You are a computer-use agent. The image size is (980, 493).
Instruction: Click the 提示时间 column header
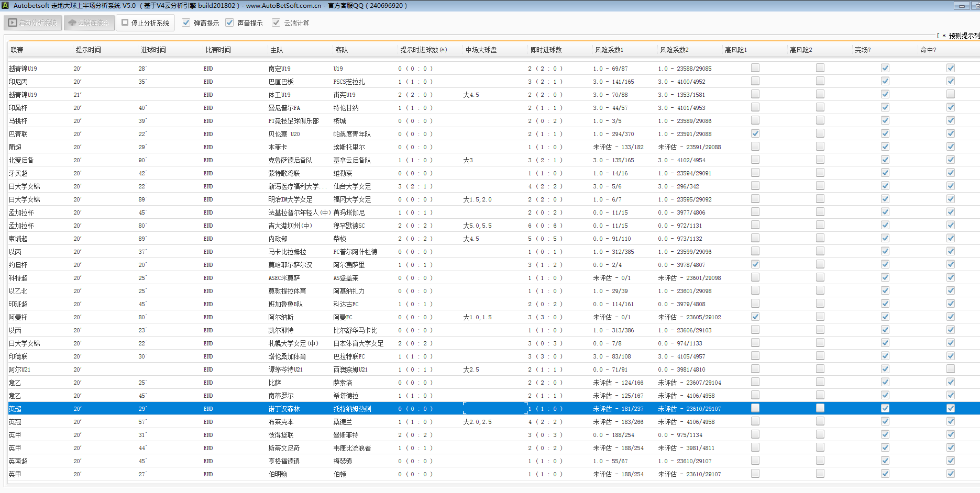[88, 50]
